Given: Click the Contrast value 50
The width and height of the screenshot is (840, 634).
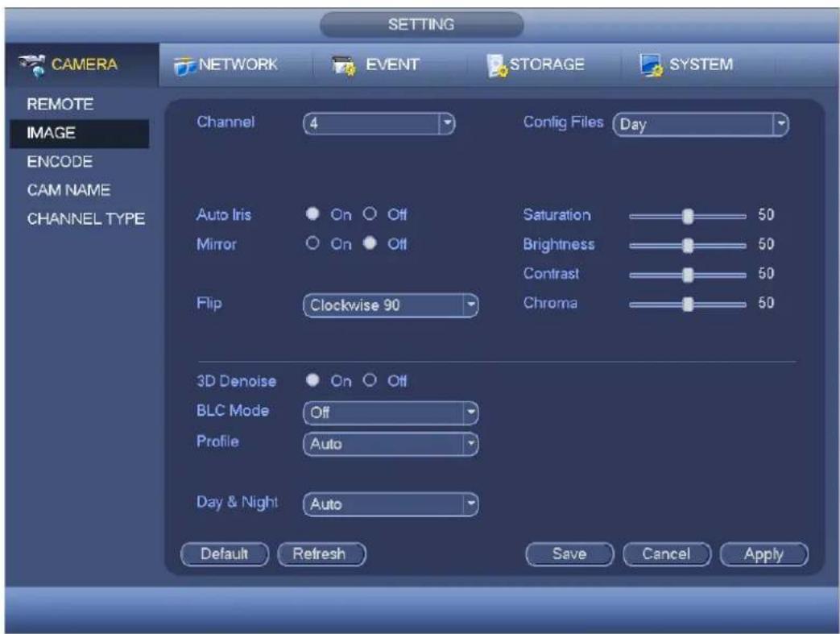Looking at the screenshot, I should (x=766, y=274).
